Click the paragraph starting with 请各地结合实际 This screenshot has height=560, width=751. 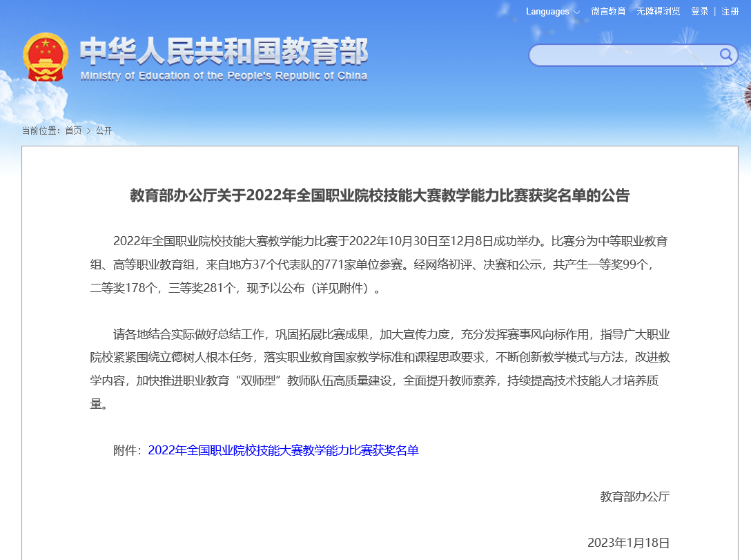point(380,369)
